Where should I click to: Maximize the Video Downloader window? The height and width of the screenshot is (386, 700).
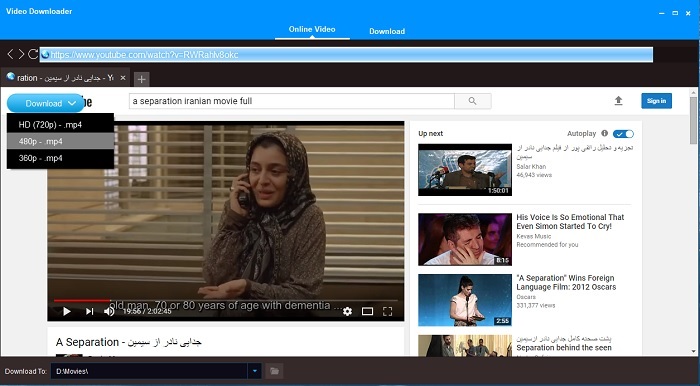point(675,13)
